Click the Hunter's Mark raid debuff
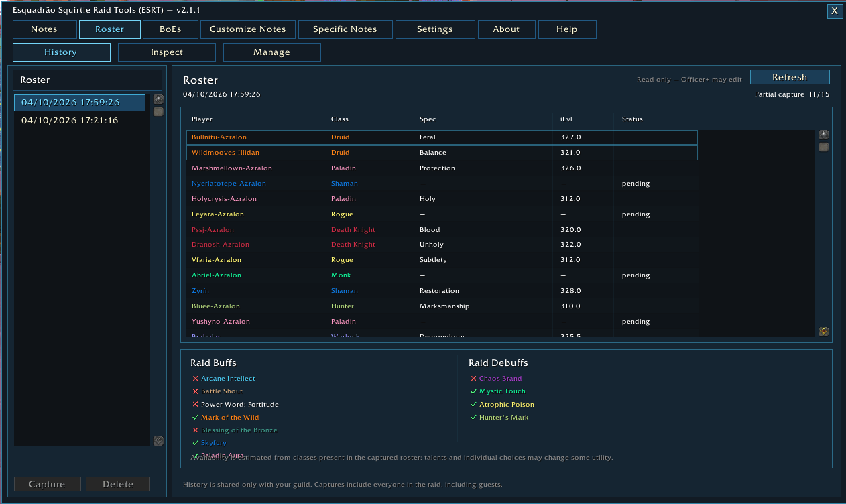 point(503,418)
